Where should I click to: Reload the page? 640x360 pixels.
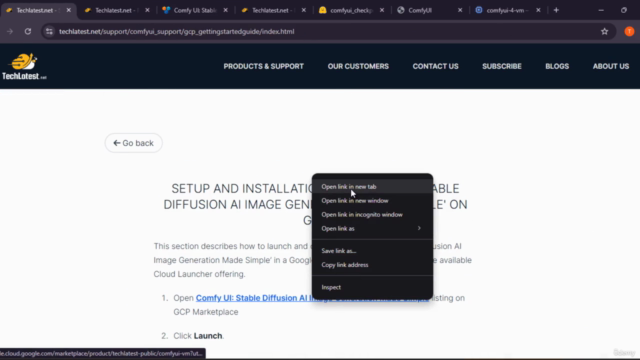pos(28,31)
